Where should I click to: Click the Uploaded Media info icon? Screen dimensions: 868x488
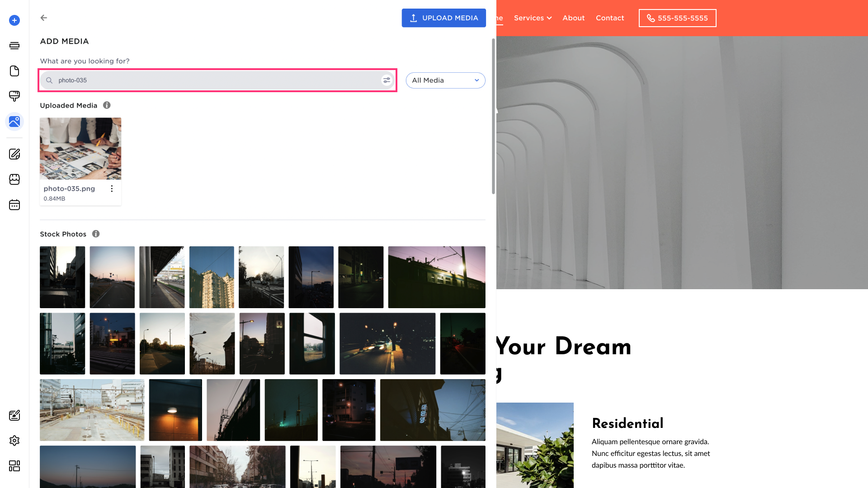point(107,105)
